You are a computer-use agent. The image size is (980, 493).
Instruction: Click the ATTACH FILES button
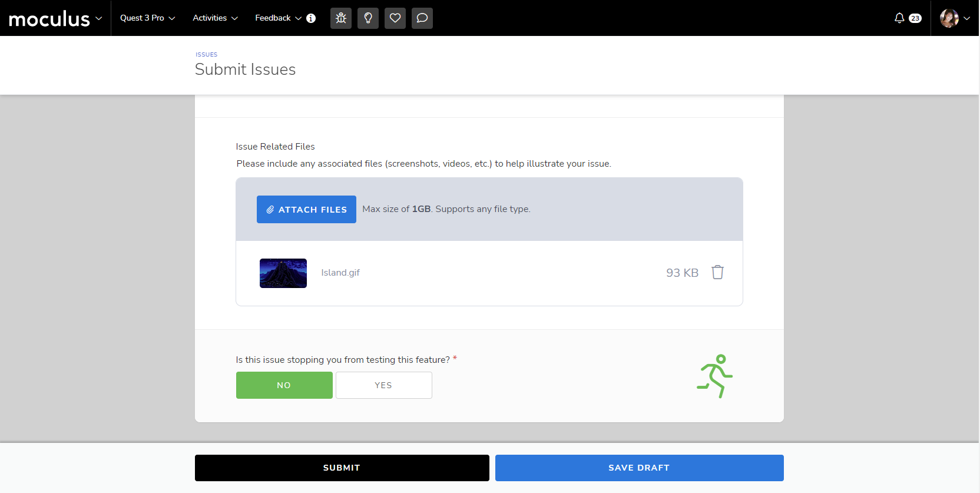(306, 210)
